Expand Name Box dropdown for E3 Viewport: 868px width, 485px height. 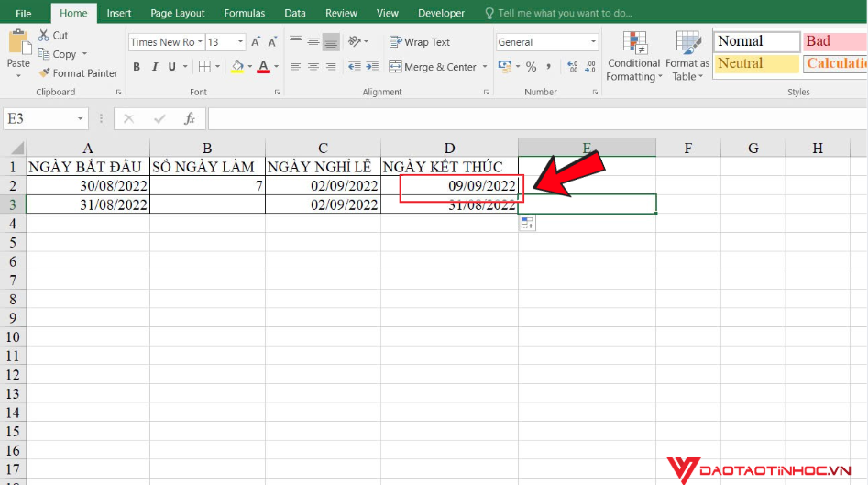point(81,118)
